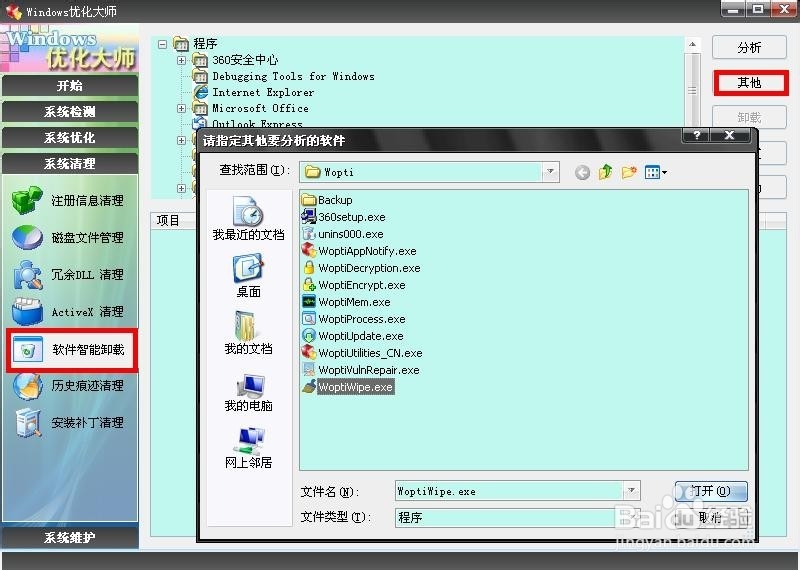The image size is (800, 570).
Task: Select 软件智能卸载 recycle-bin icon
Action: (x=28, y=350)
